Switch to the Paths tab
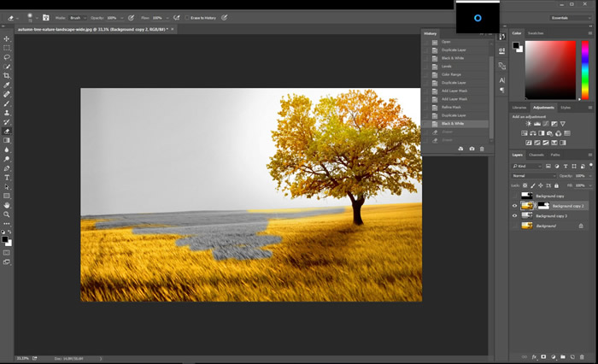This screenshot has width=598, height=364. point(555,155)
